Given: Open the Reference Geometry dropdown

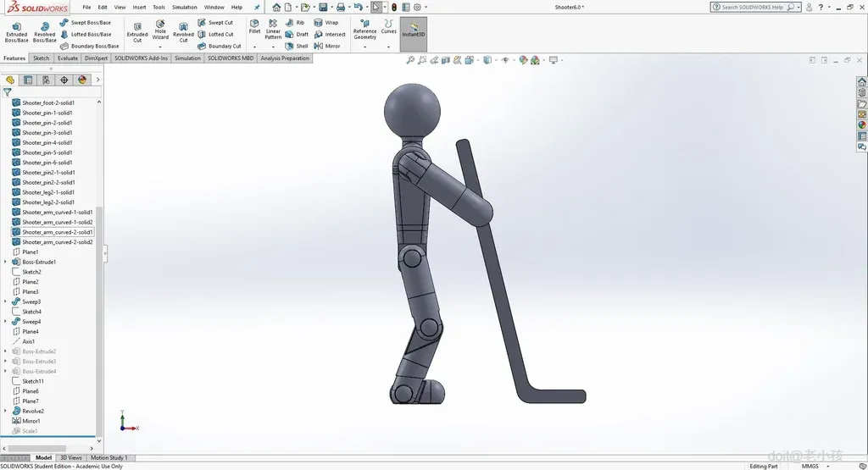Looking at the screenshot, I should pos(364,47).
